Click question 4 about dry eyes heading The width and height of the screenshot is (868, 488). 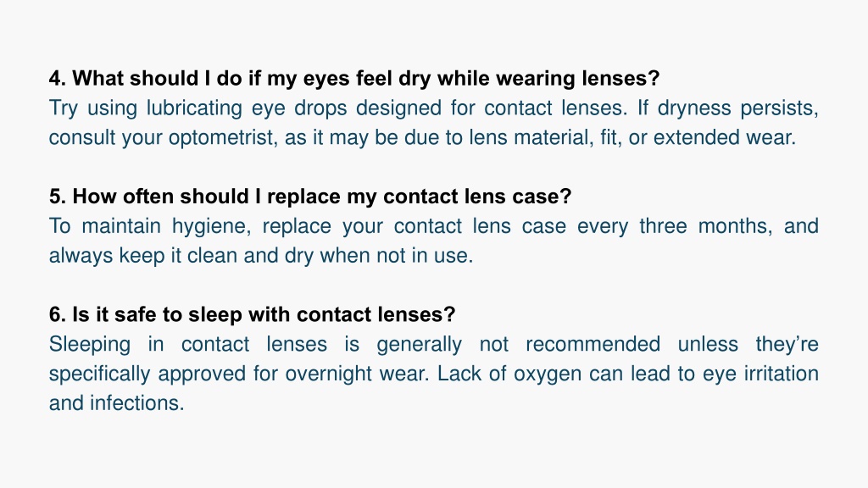(354, 79)
